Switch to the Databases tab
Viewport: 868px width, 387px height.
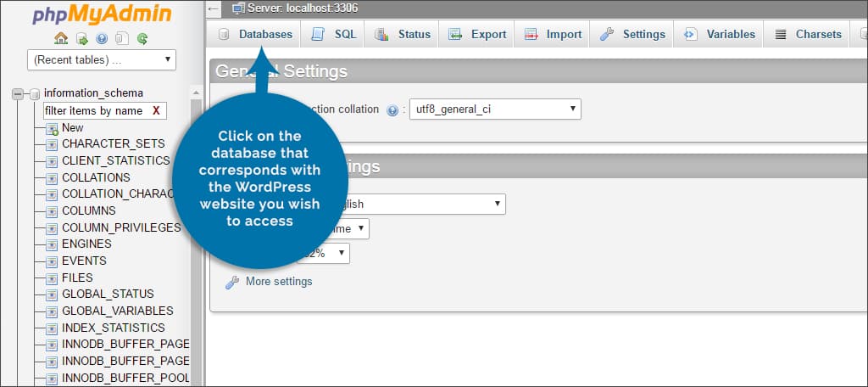tap(255, 35)
